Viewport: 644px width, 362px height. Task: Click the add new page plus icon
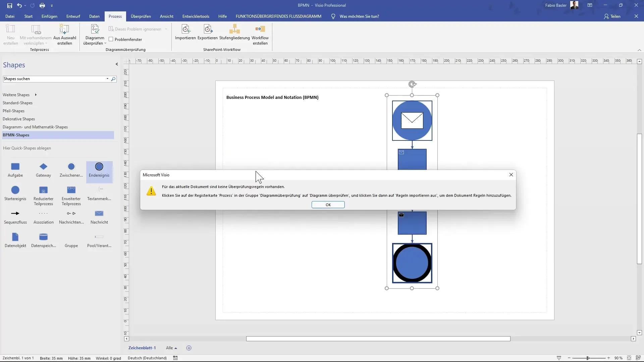pos(189,348)
